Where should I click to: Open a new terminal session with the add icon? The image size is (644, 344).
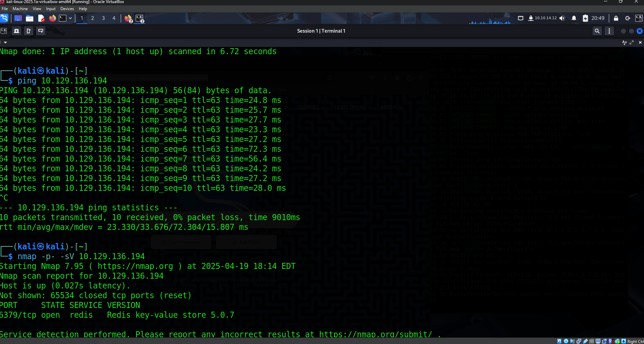click(16, 31)
